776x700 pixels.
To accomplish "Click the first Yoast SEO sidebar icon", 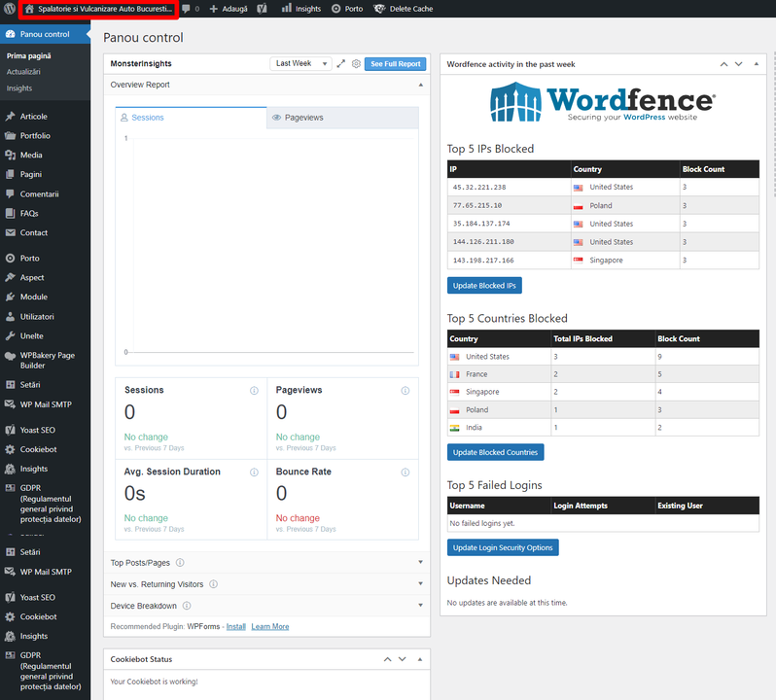I will (10, 430).
